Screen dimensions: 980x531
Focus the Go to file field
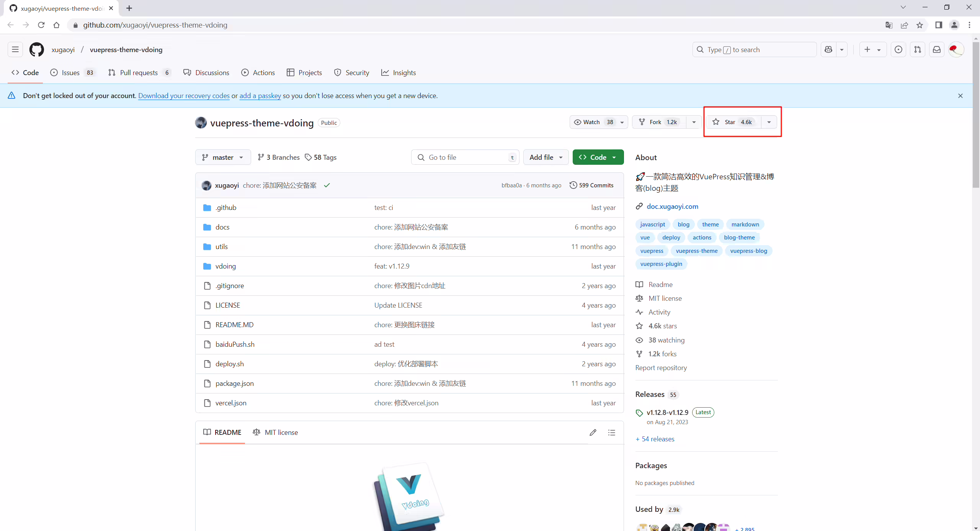point(465,157)
